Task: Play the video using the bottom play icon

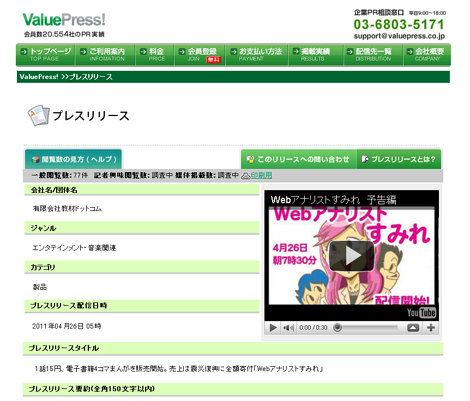Action: pyautogui.click(x=273, y=328)
